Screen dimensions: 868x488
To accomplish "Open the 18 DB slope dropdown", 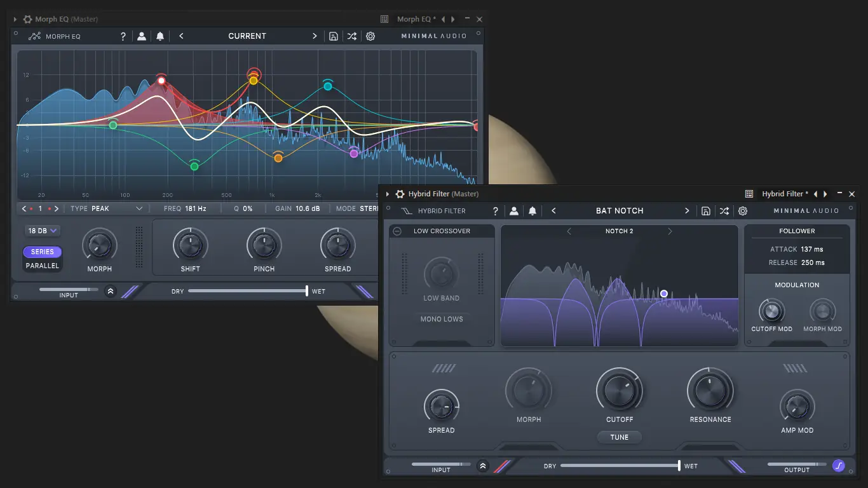I will 43,231.
